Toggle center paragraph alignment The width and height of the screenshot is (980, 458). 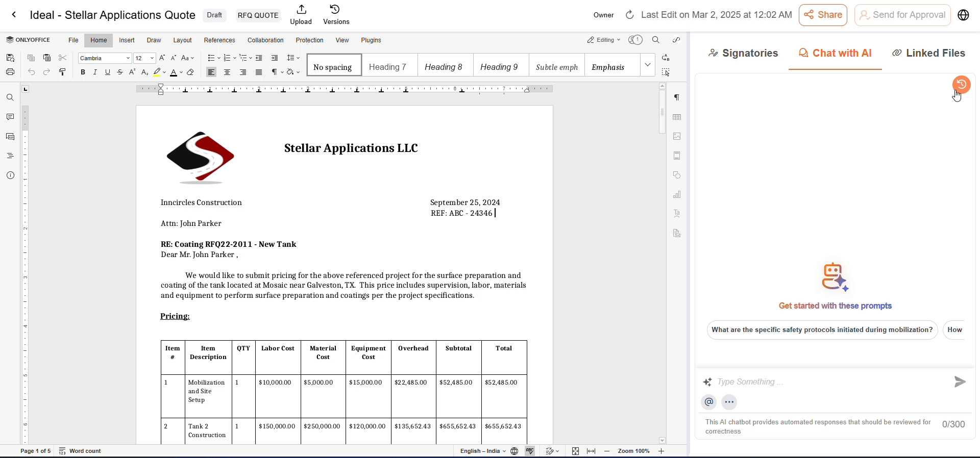(228, 72)
